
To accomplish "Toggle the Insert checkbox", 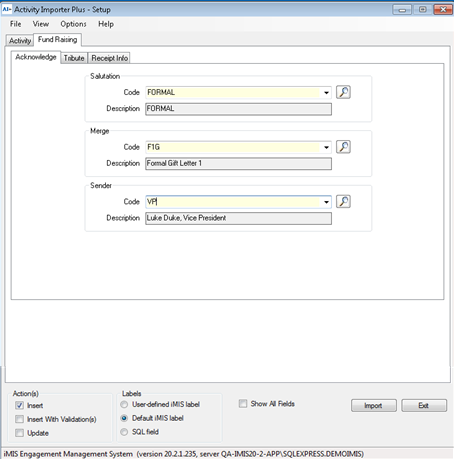I will coord(19,405).
